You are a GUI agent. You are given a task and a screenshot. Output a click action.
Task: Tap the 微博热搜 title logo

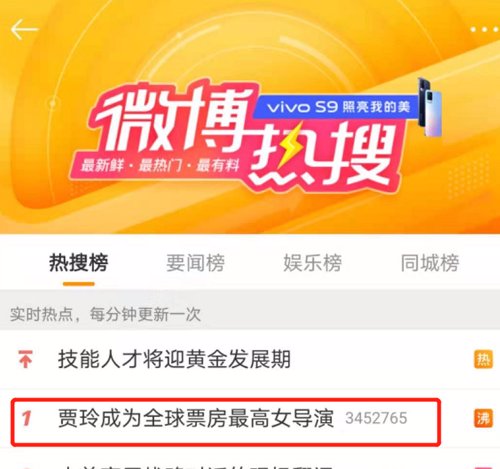pyautogui.click(x=240, y=137)
